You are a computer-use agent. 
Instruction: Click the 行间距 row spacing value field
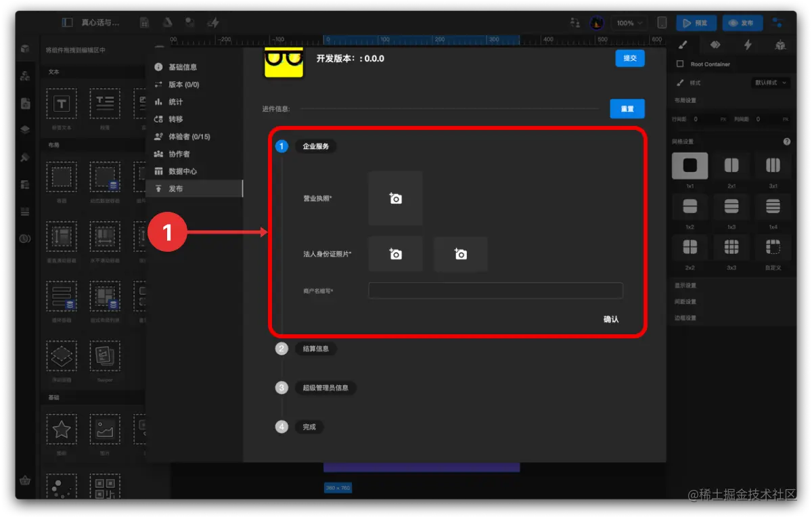point(704,119)
